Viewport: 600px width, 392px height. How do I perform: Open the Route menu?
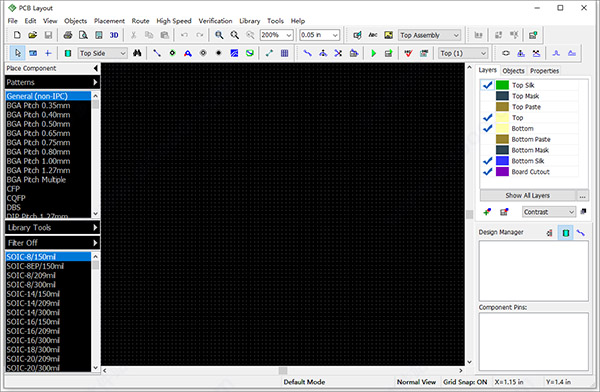[140, 21]
